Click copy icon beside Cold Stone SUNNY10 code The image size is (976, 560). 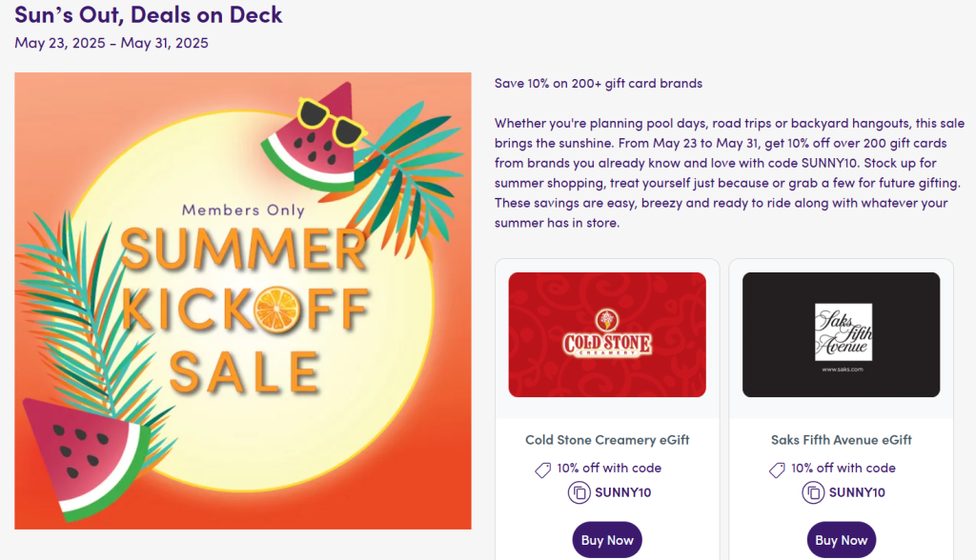coord(579,492)
